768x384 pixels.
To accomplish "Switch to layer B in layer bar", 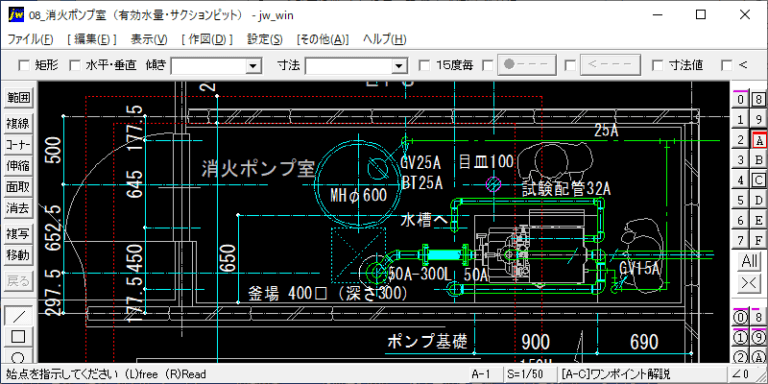I will click(759, 160).
